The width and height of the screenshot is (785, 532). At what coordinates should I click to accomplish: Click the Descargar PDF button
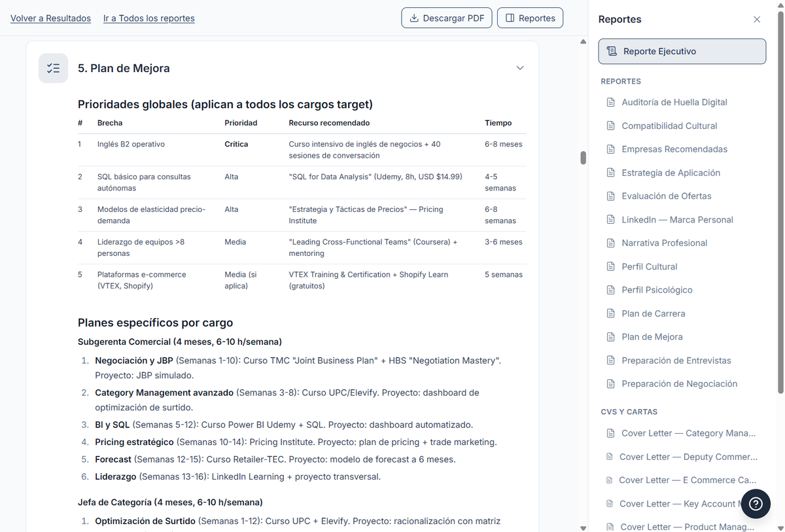tap(447, 18)
